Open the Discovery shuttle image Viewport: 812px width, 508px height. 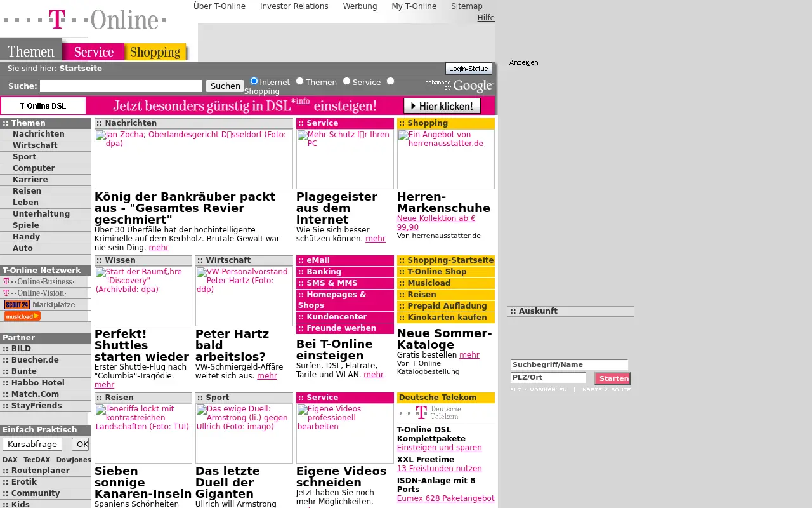tap(143, 296)
